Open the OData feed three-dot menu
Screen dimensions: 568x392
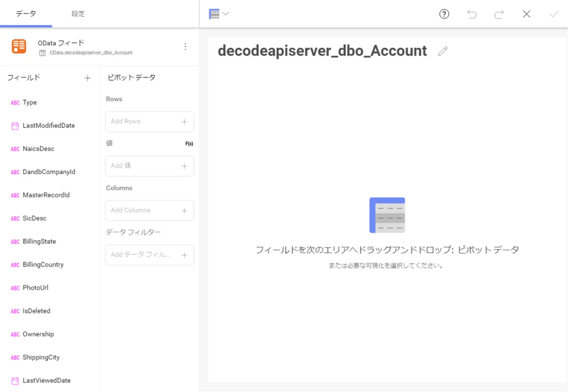tap(185, 46)
